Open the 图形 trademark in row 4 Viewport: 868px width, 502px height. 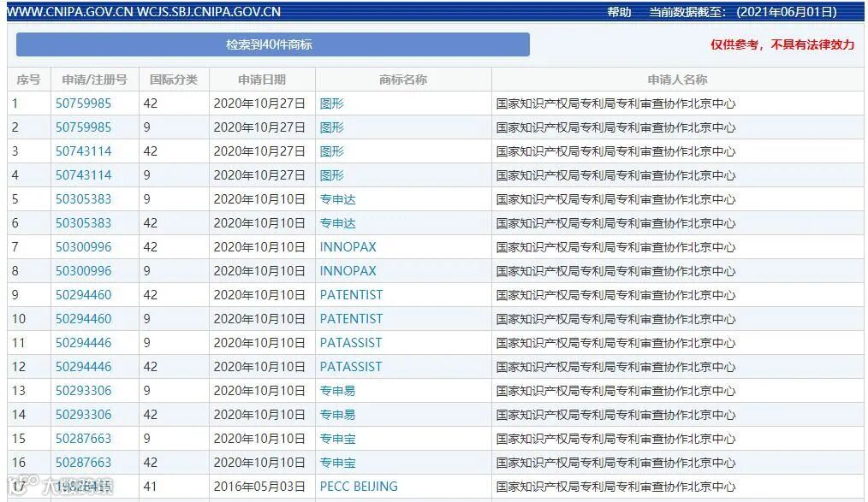331,175
